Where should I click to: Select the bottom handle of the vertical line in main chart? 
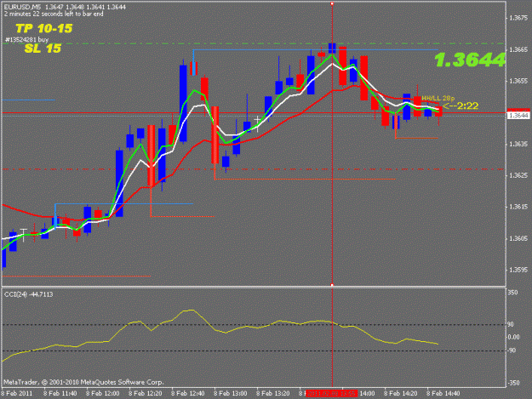pos(332,285)
